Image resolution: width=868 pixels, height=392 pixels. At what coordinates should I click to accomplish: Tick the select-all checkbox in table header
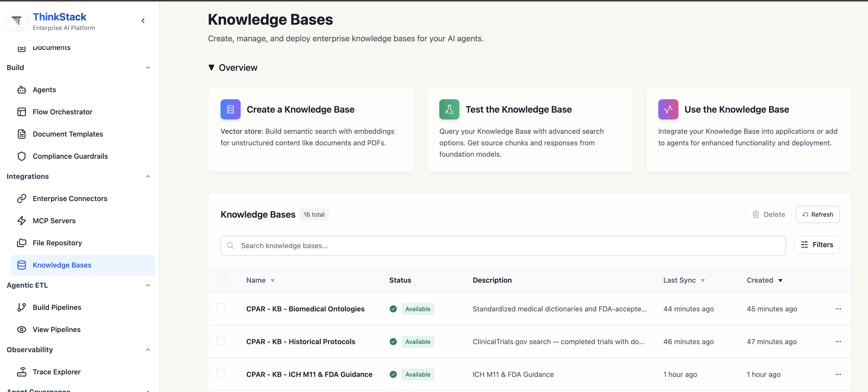pos(221,279)
